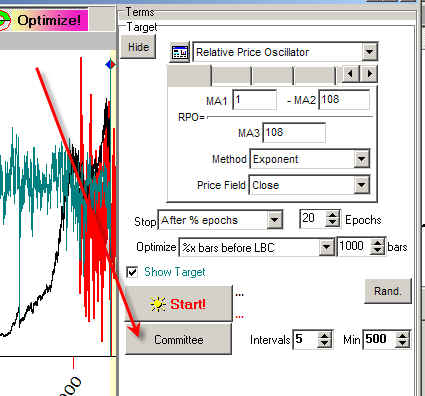The image size is (425, 396).
Task: Click the Optimize! toolbar icon
Action: tap(5, 20)
